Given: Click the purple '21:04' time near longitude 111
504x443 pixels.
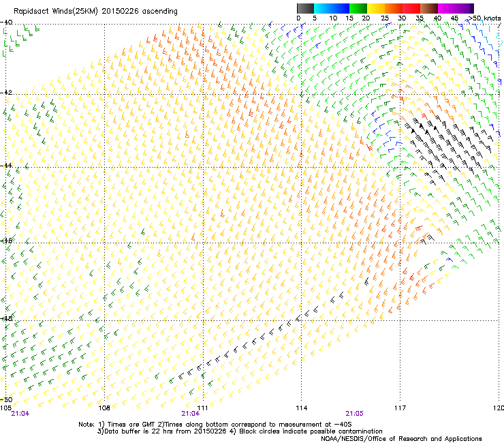Looking at the screenshot, I should (190, 414).
